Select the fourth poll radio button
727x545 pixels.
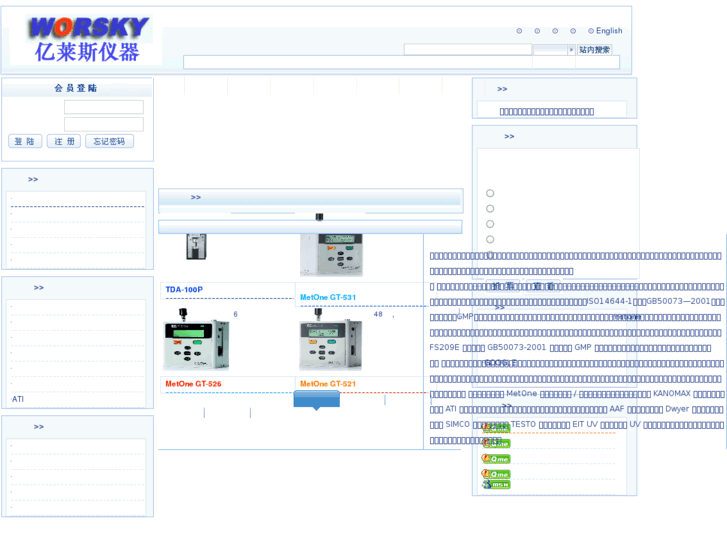coord(490,239)
